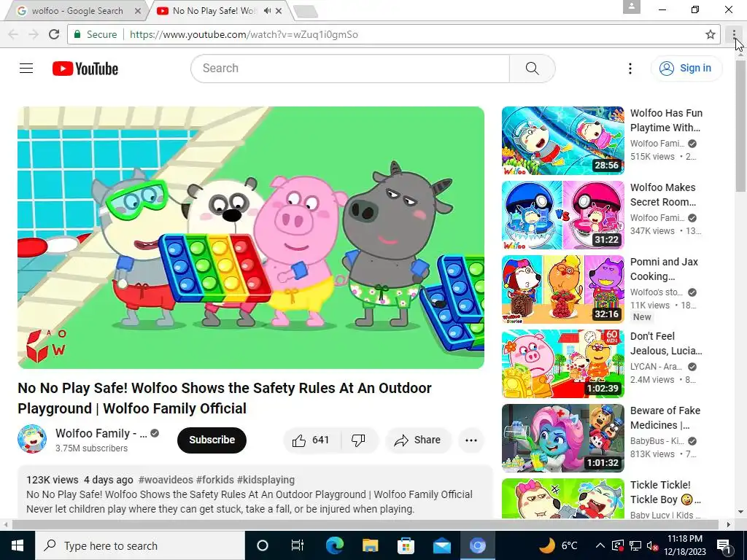Open Cortana circle on taskbar
747x560 pixels.
(263, 545)
